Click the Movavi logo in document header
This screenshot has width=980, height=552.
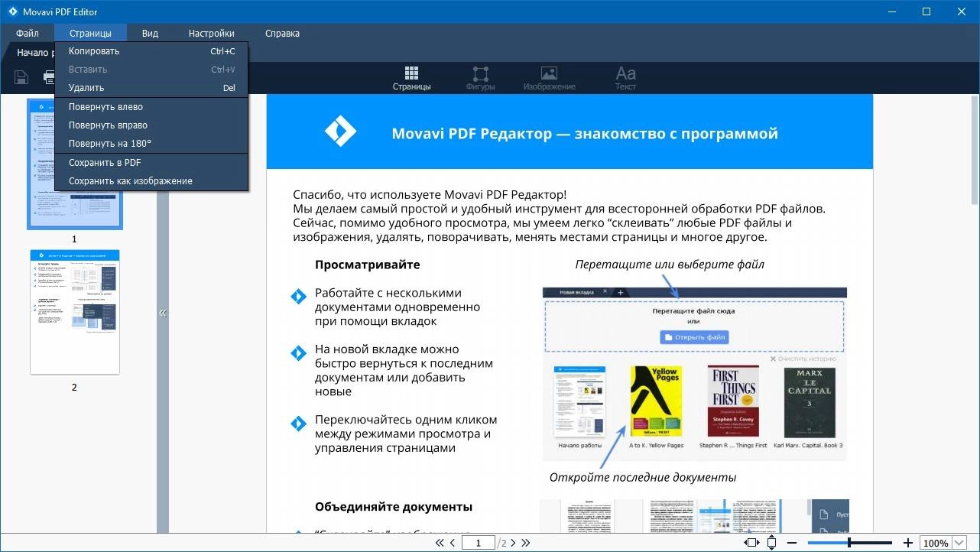pos(340,132)
